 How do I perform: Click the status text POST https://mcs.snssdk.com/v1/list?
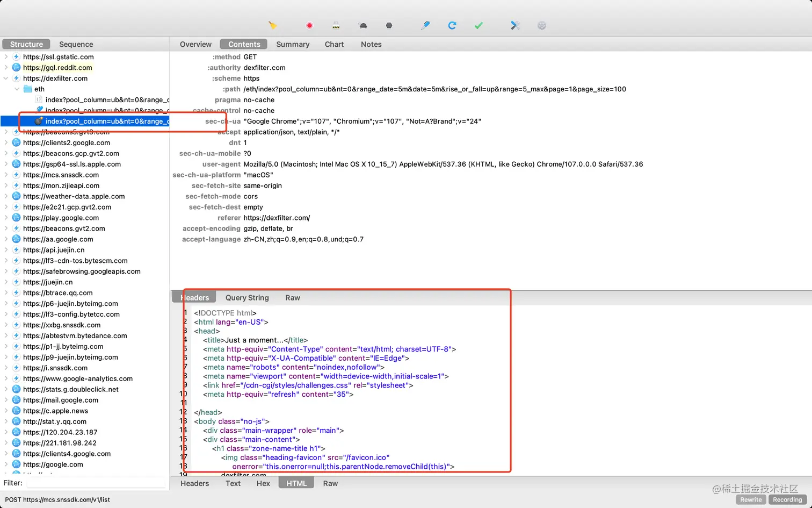coord(57,499)
